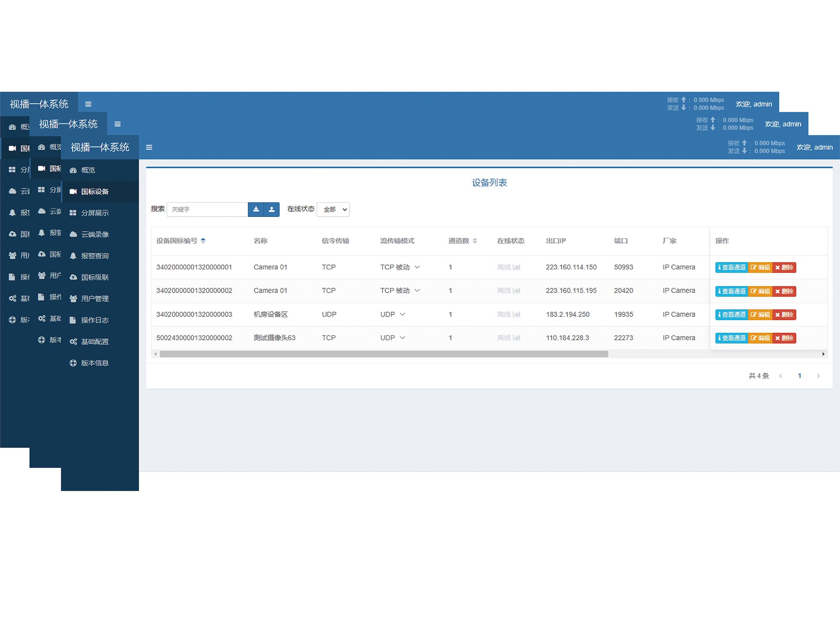Click the sort arrows on 通道数 column

(x=475, y=241)
